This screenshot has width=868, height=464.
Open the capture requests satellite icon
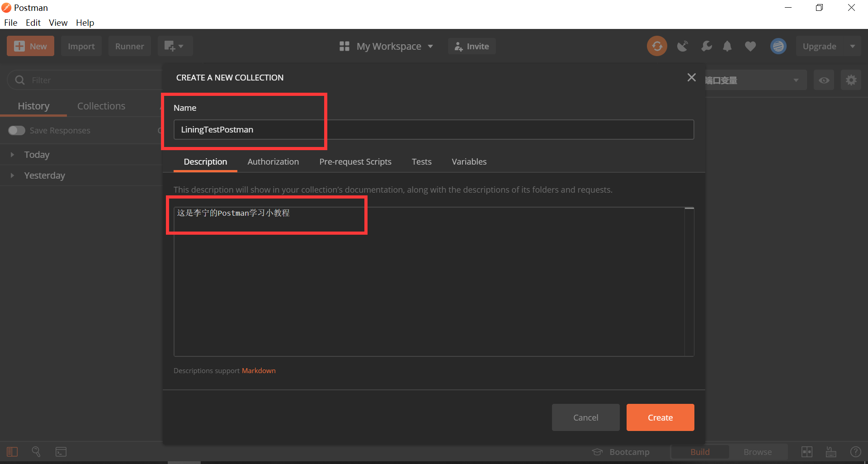(682, 46)
